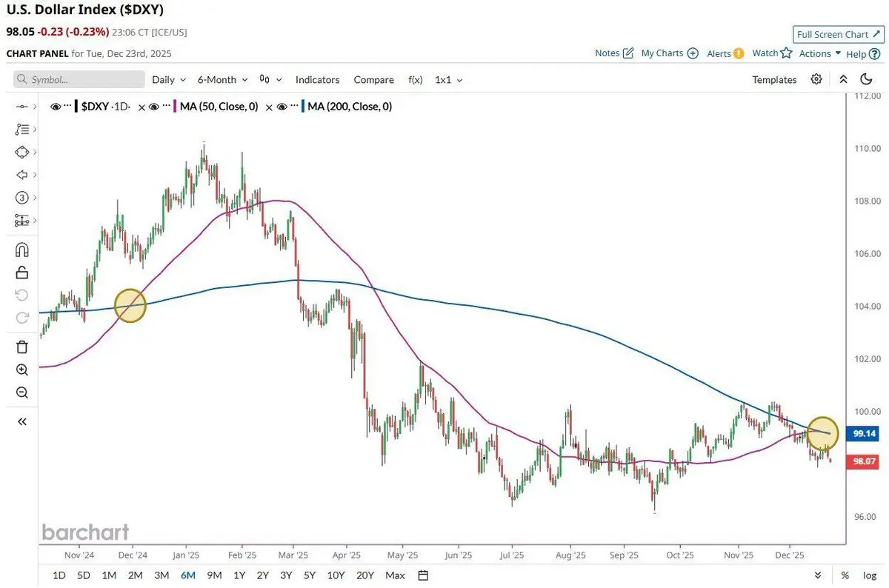The image size is (889, 588).
Task: Zoom in with the plus magnifier
Action: (21, 370)
